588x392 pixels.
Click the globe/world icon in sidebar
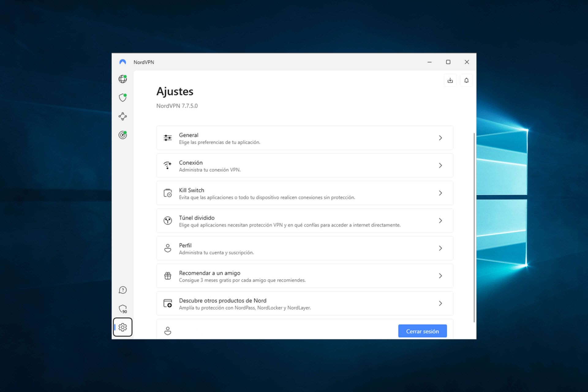tap(123, 78)
